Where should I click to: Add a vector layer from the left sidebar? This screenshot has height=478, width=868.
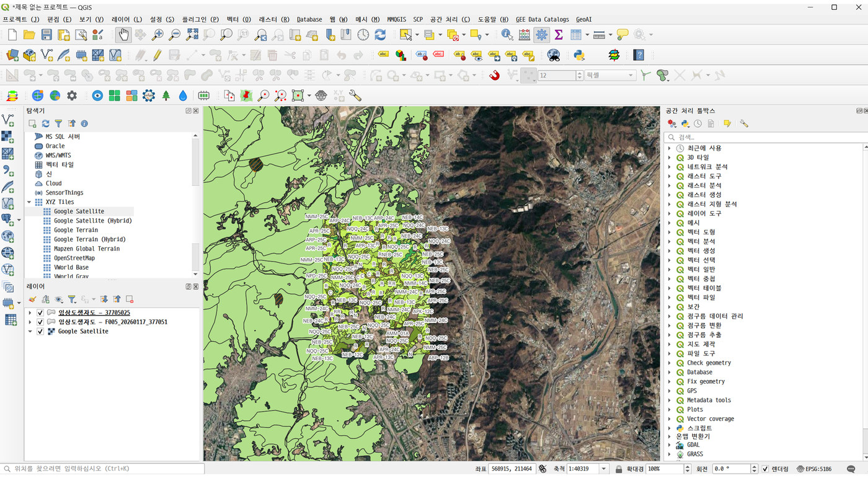[x=8, y=120]
